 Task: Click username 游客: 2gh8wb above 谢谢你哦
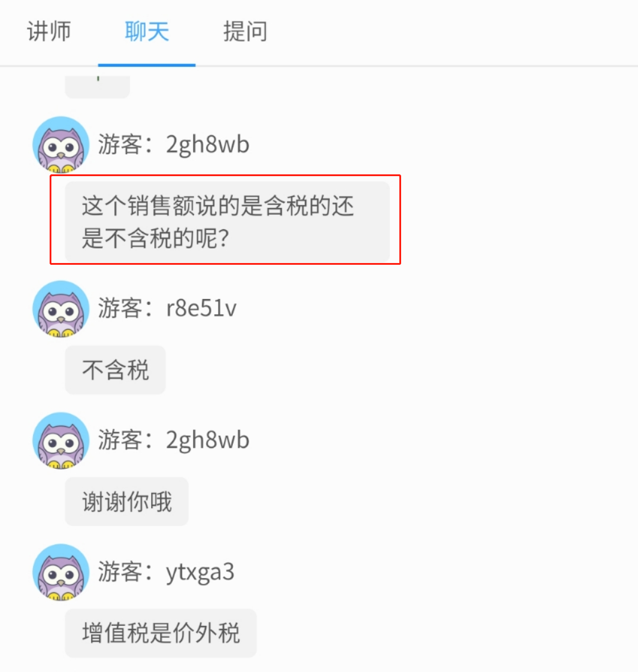174,440
